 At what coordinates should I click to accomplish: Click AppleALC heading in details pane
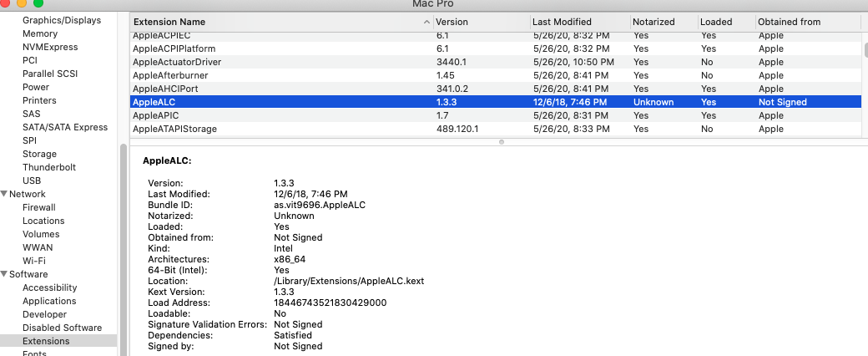tap(167, 161)
